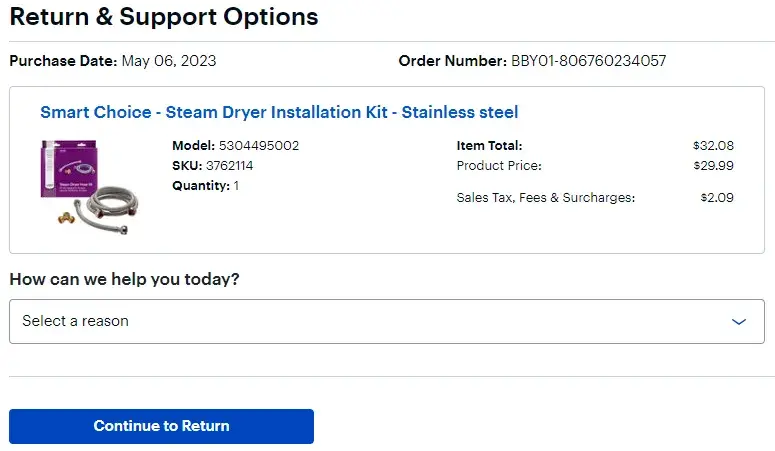Click the Order Number label
Image resolution: width=775 pixels, height=451 pixels.
click(x=452, y=61)
